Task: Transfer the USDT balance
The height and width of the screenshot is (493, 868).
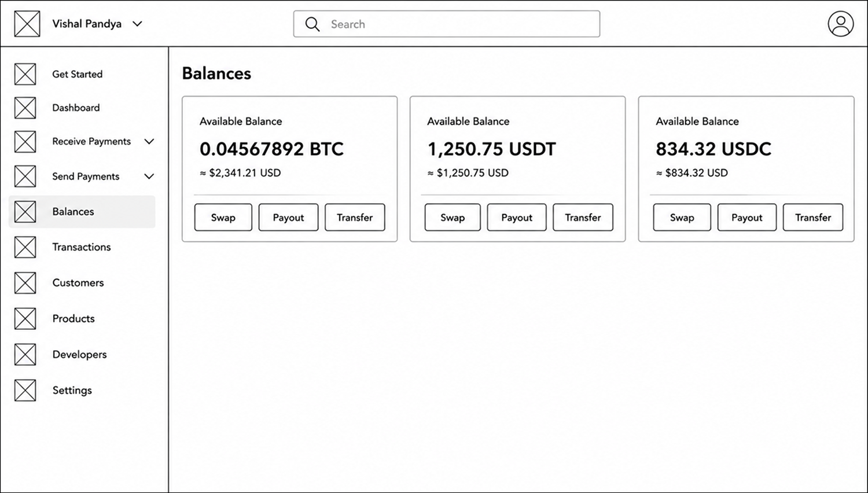Action: 583,218
